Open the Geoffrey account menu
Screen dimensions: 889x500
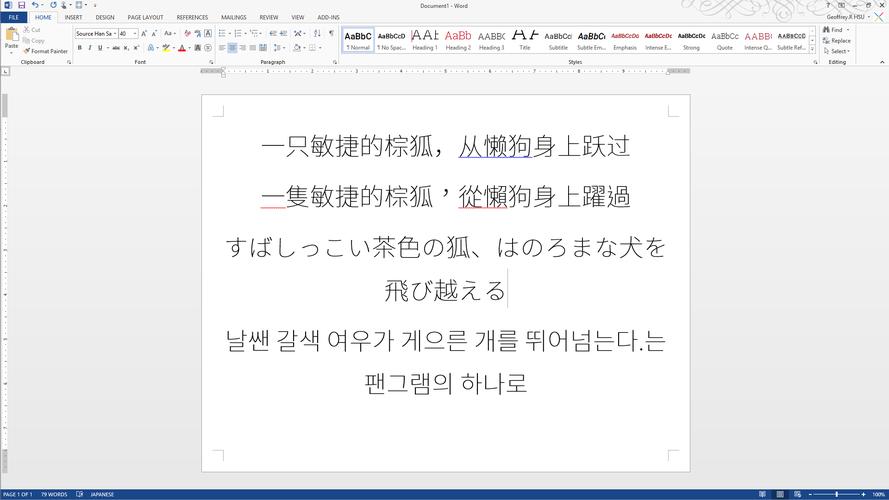pos(848,18)
